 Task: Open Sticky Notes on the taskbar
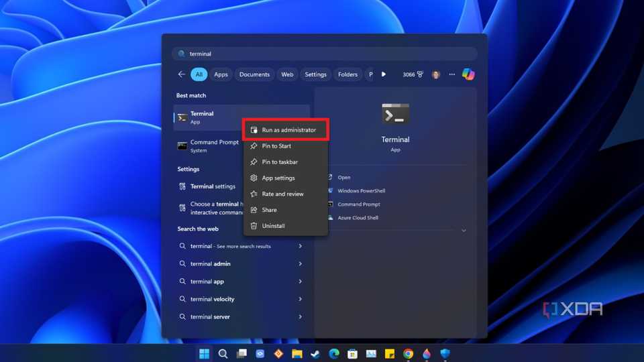[389, 353]
